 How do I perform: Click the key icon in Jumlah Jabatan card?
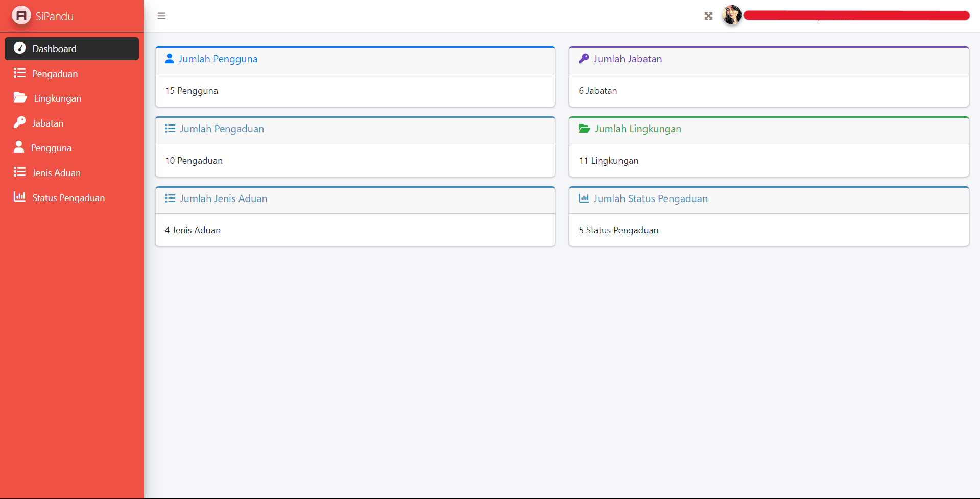click(x=584, y=59)
